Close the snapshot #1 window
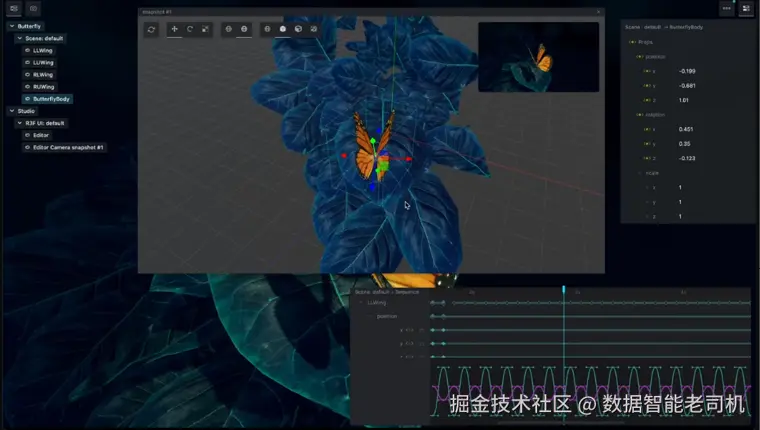 pos(599,12)
